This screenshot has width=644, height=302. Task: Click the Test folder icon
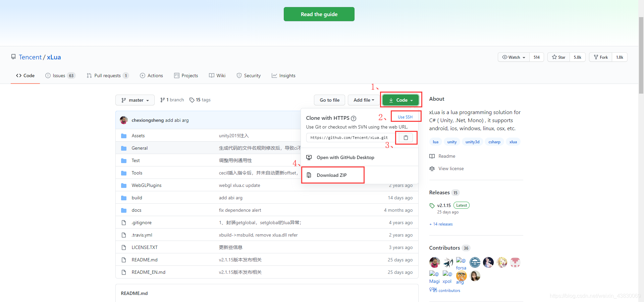coord(124,160)
